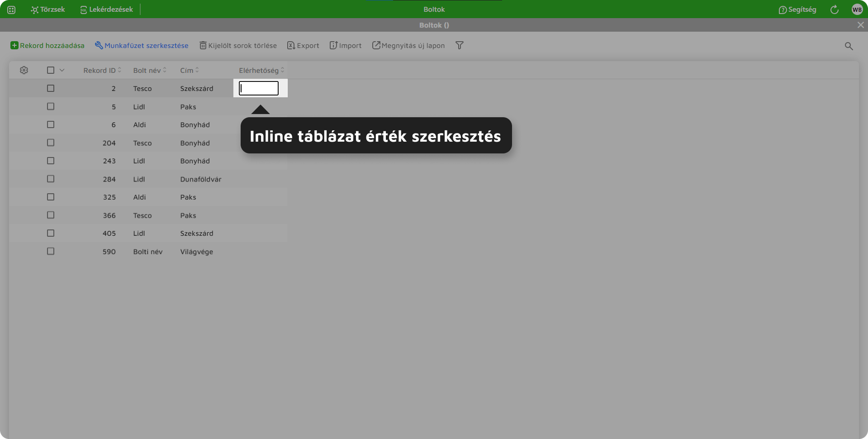This screenshot has height=439, width=868.
Task: Sort by Elérhetőség column
Action: [261, 70]
